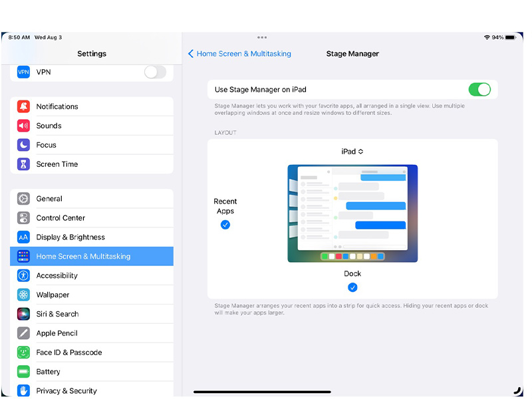Tap the VPN icon in sidebar
Image resolution: width=532 pixels, height=399 pixels.
coord(23,72)
